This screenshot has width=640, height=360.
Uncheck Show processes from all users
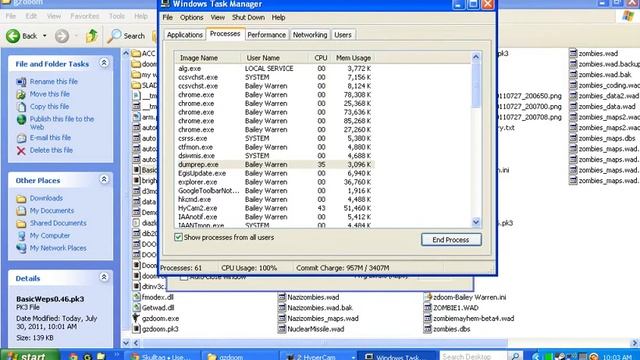[178, 237]
